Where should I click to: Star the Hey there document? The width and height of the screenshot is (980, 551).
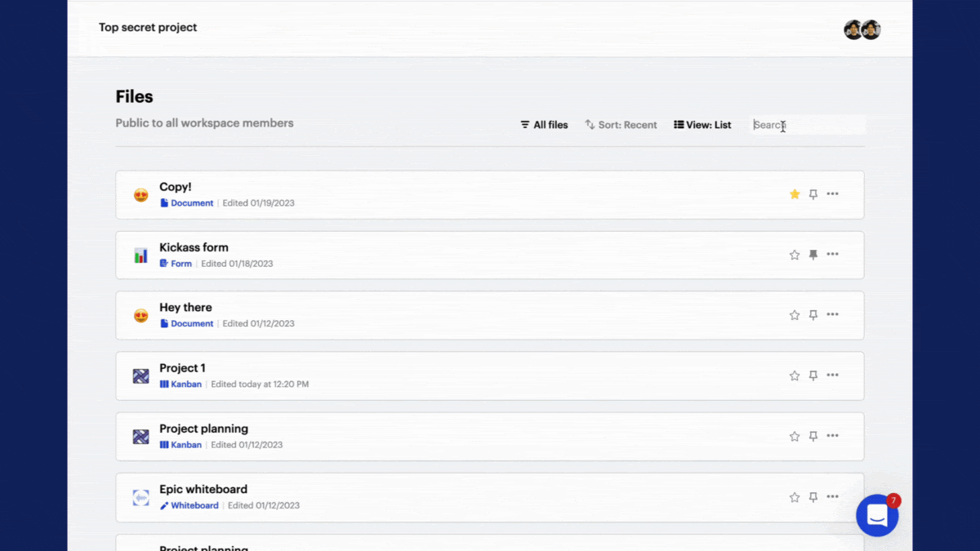[795, 315]
